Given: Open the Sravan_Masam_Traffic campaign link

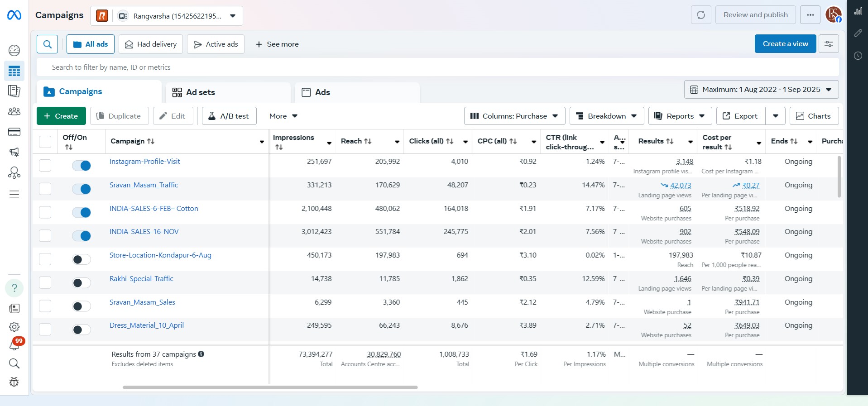Looking at the screenshot, I should click(x=144, y=185).
